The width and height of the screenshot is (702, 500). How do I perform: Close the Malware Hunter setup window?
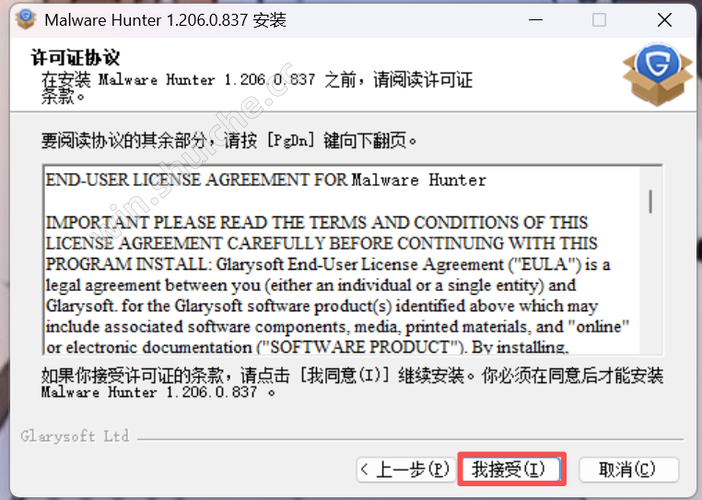coord(664,20)
